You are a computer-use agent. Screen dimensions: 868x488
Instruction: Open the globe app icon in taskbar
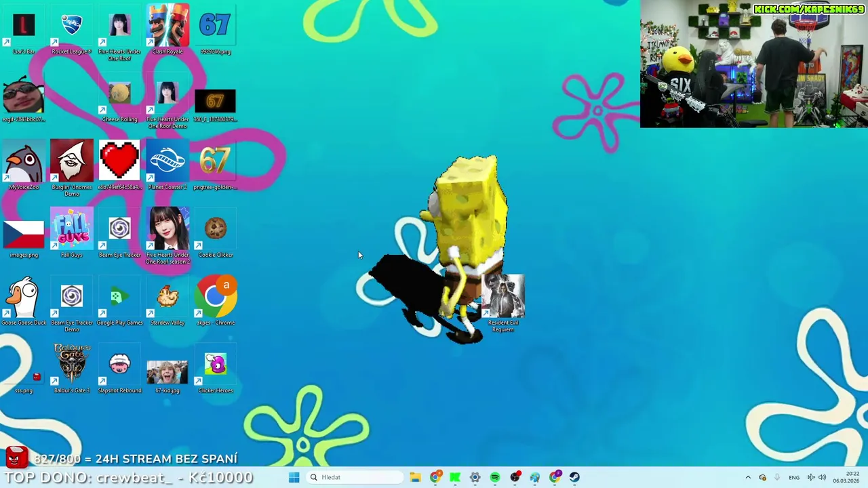[x=534, y=477]
